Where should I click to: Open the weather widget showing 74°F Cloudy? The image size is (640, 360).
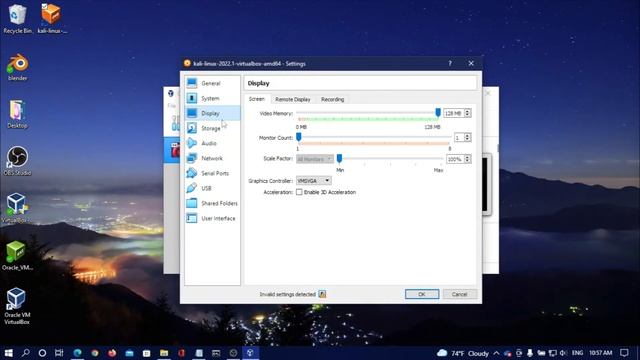(x=463, y=353)
